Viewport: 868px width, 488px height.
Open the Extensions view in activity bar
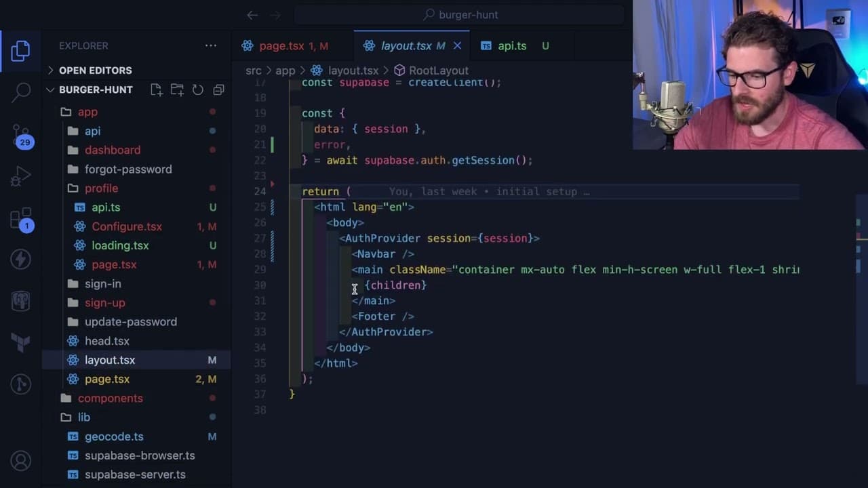point(20,219)
